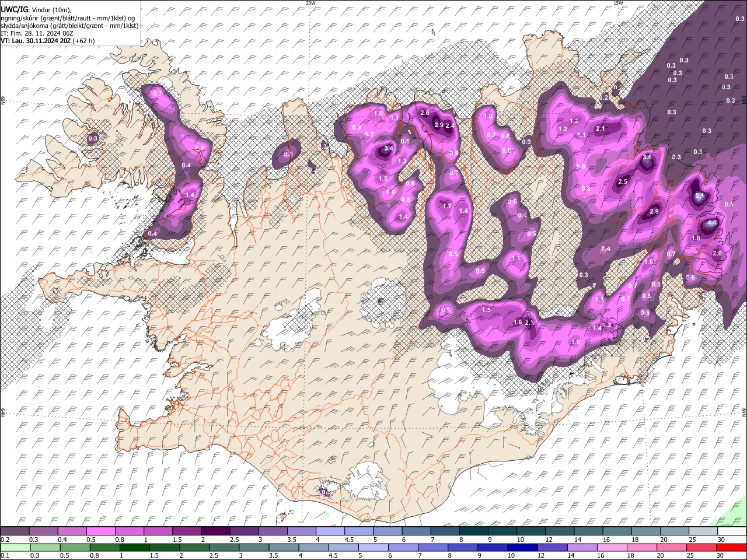
Task: Click the 3.4 snowfall value on the map
Action: coord(389,149)
